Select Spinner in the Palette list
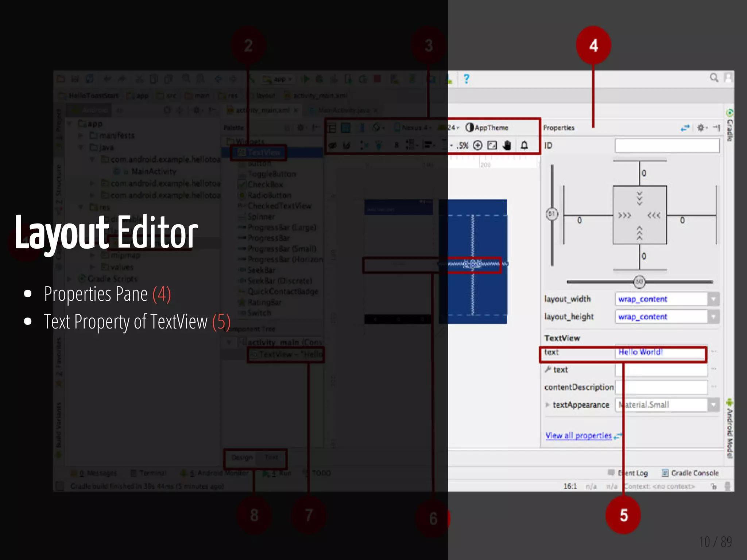This screenshot has width=747, height=560. pyautogui.click(x=261, y=217)
